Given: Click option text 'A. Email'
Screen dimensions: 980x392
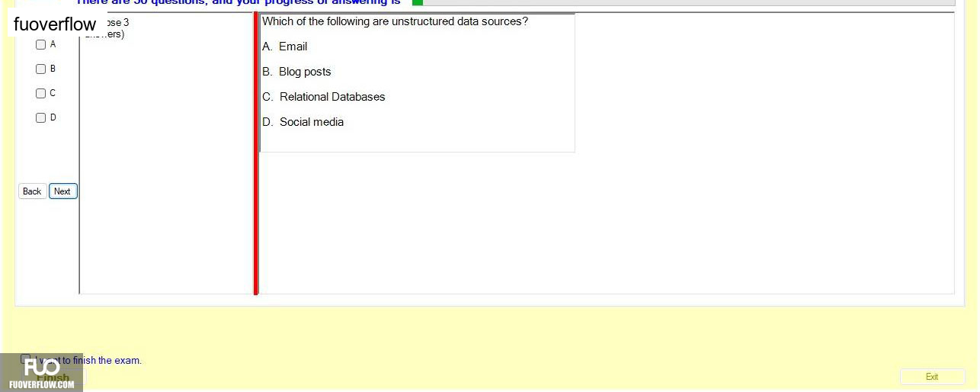Looking at the screenshot, I should coord(284,47).
